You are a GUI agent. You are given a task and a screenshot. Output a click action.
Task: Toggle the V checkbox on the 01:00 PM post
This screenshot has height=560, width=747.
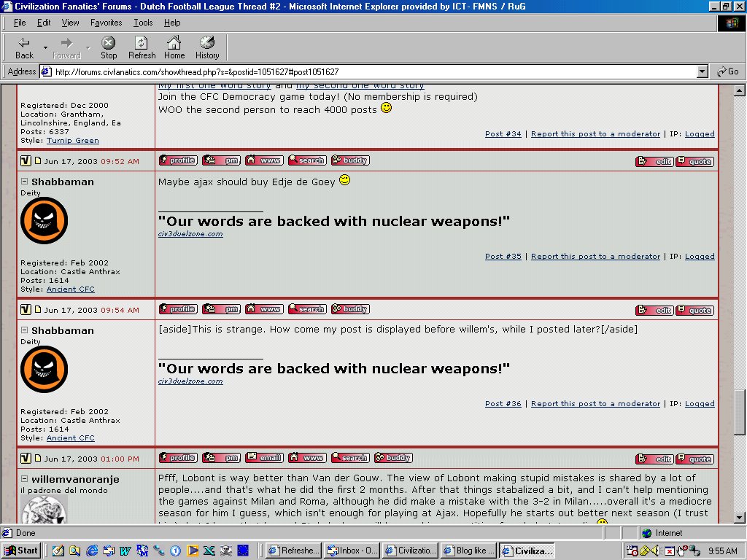coord(26,458)
